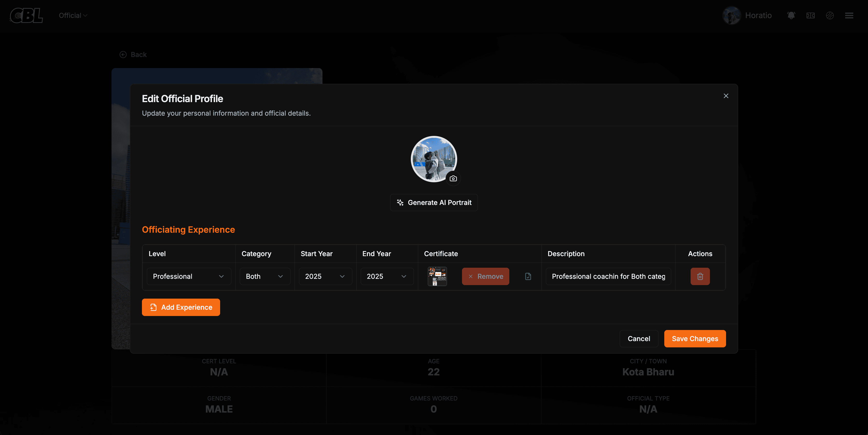Click the basketball icon in header
Screen dimensions: 868x435
tap(830, 15)
